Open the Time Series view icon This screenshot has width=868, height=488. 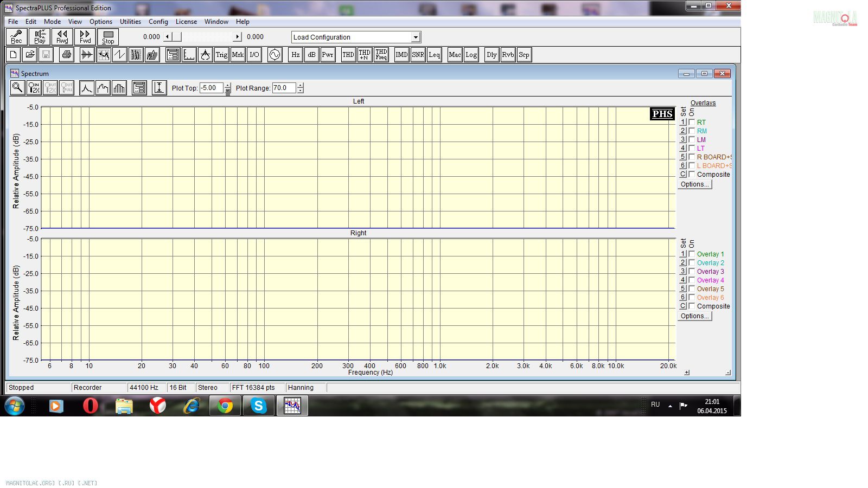click(87, 55)
